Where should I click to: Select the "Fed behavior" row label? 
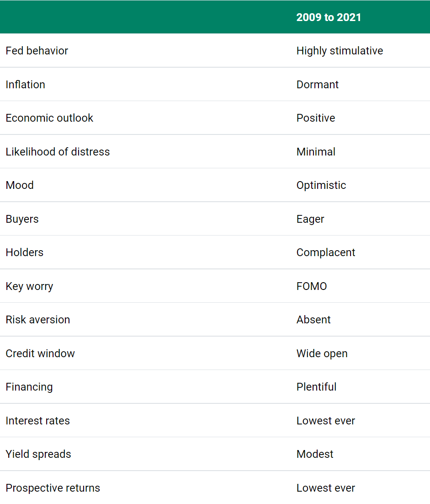pyautogui.click(x=37, y=51)
